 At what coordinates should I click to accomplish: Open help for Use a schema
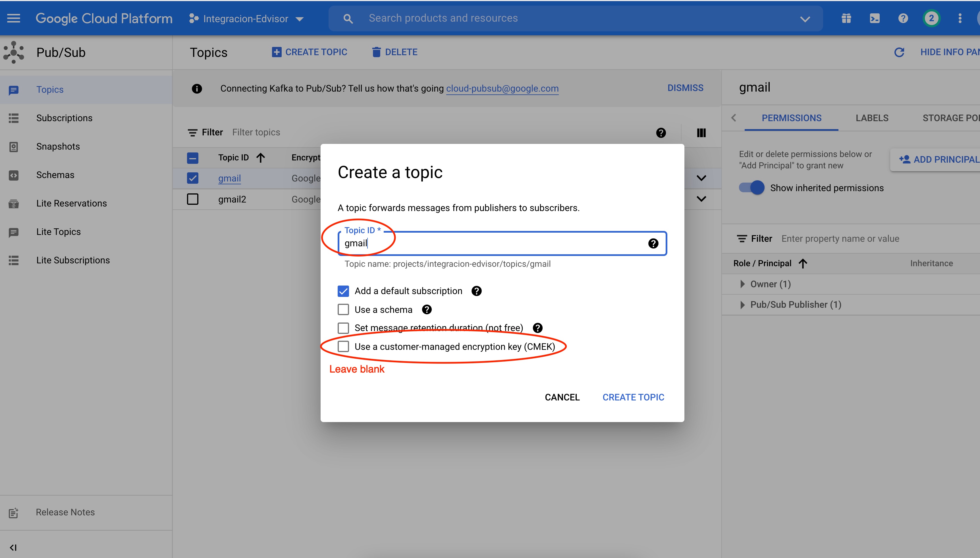tap(427, 309)
